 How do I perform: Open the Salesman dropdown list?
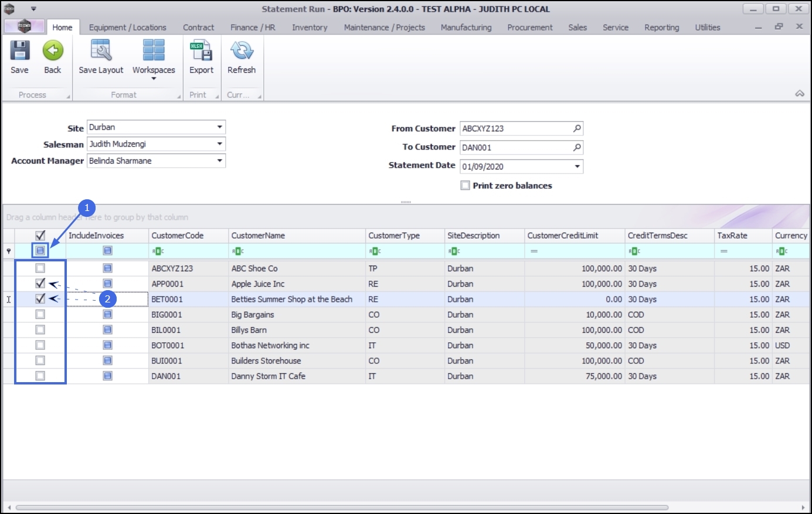[220, 144]
